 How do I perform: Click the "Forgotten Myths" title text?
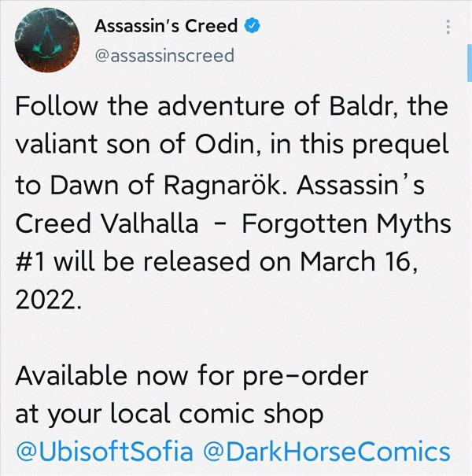[x=345, y=223]
